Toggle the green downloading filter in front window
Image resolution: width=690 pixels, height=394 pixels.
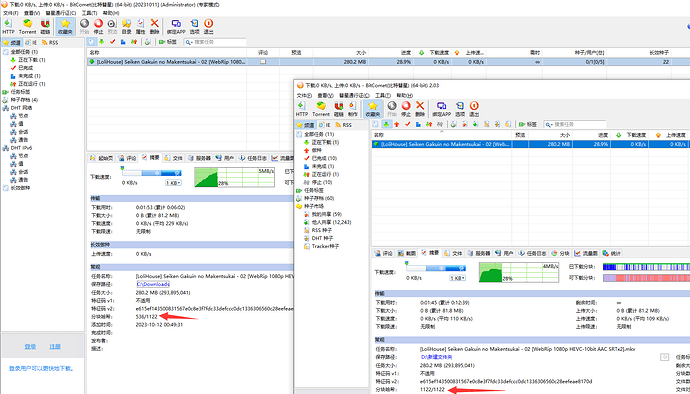tap(386, 125)
